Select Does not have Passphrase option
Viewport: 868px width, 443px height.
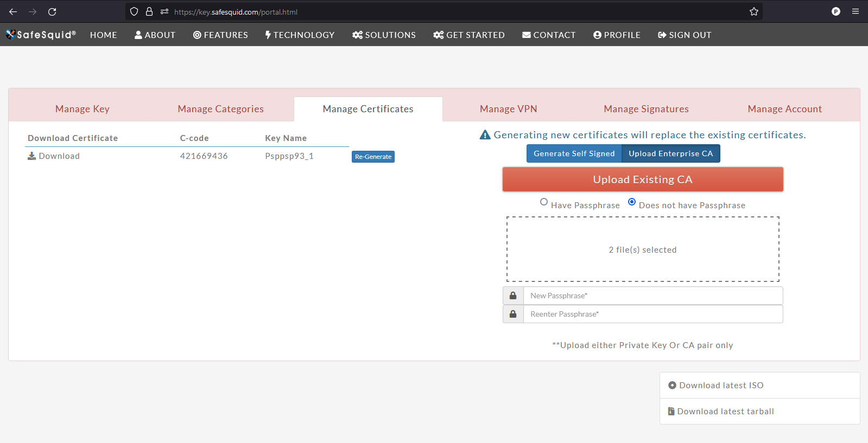pos(632,202)
